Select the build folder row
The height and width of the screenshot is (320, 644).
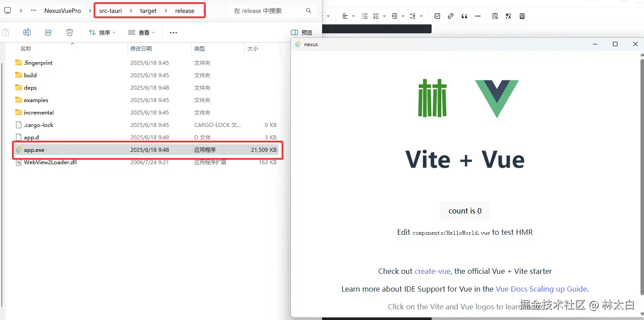[146, 75]
